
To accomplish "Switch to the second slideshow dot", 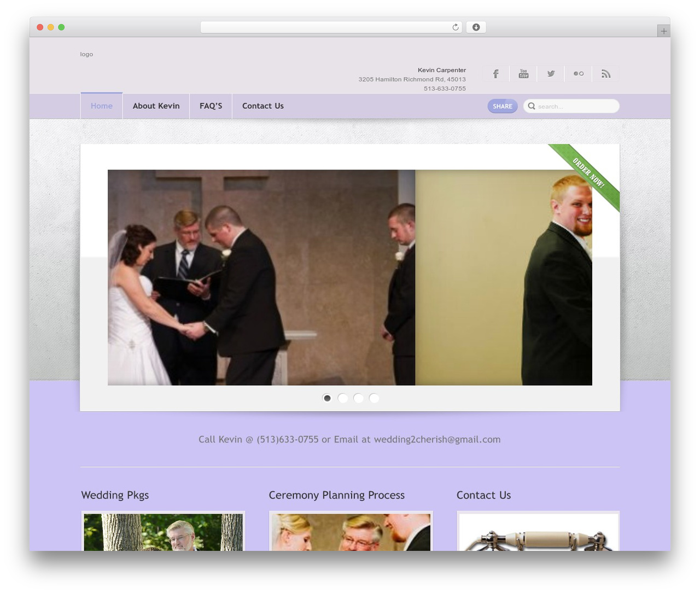I will (343, 398).
